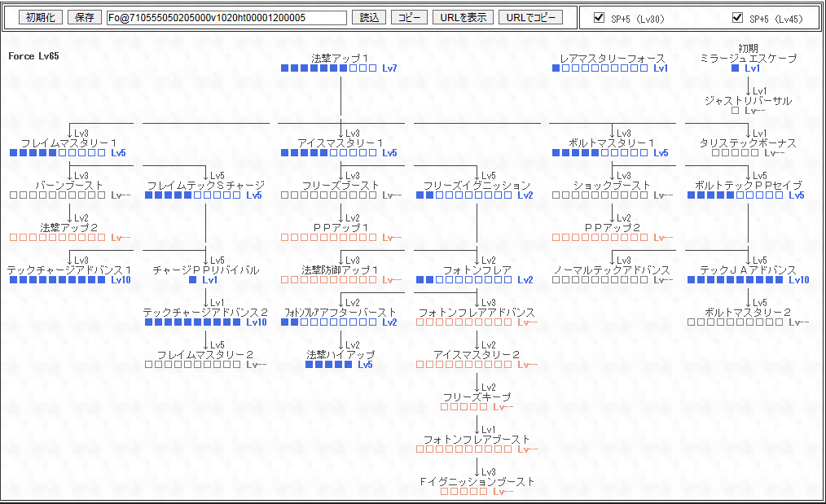Set level on the フリーズブースト level bar
The height and width of the screenshot is (504, 826).
(329, 195)
